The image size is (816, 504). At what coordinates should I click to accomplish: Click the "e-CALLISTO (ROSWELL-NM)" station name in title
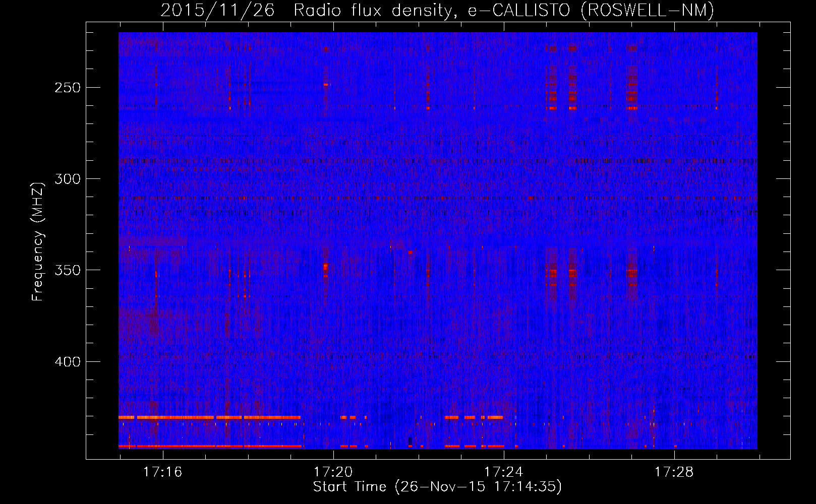[x=591, y=10]
